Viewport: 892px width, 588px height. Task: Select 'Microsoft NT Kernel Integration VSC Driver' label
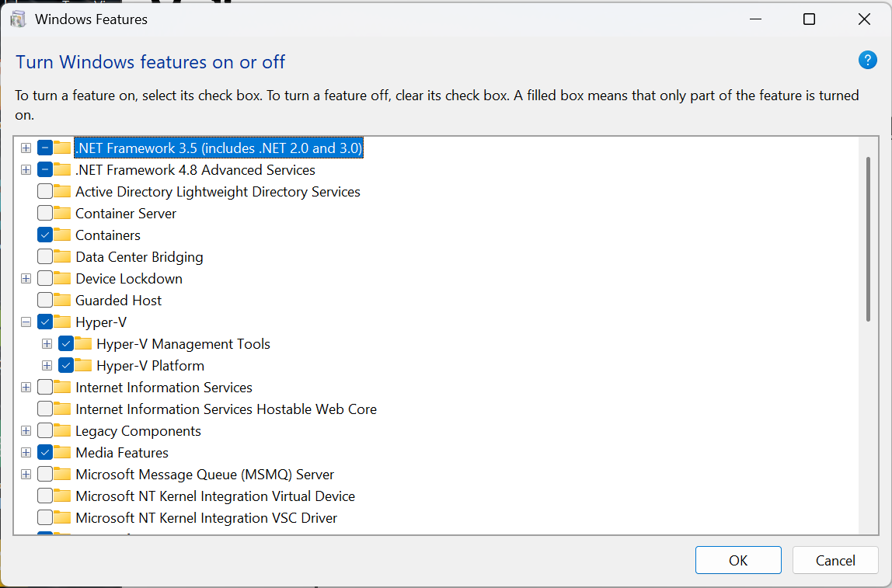206,517
